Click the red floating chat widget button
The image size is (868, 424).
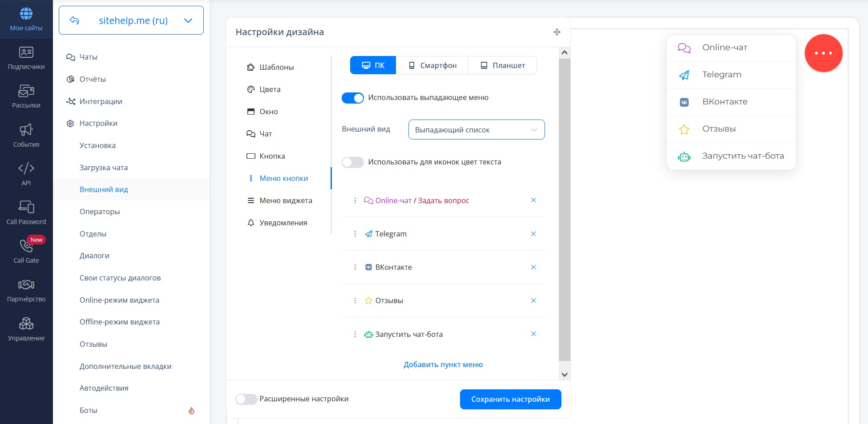click(823, 53)
